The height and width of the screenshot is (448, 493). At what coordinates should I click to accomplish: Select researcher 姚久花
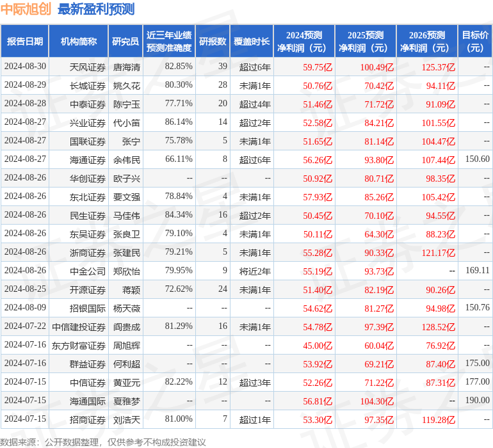point(127,86)
